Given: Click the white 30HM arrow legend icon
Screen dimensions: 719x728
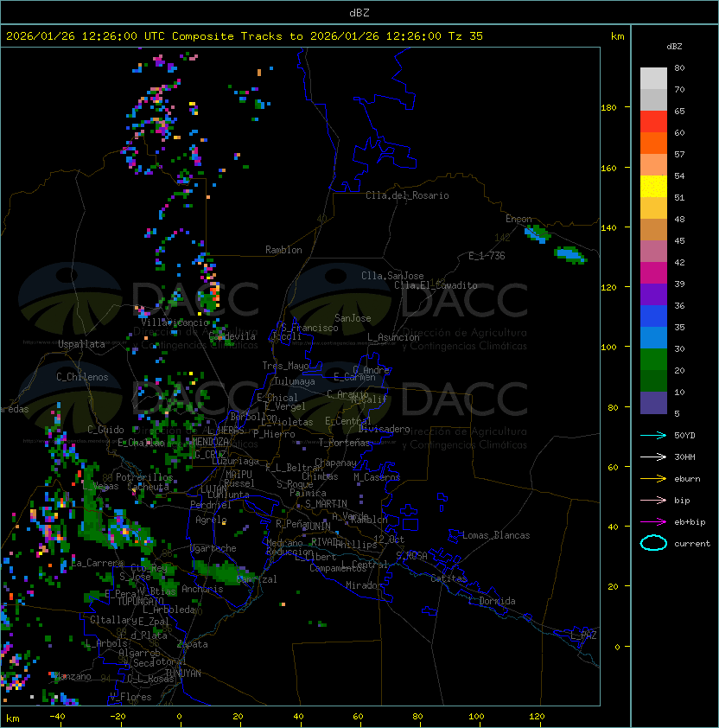Looking at the screenshot, I should point(653,457).
